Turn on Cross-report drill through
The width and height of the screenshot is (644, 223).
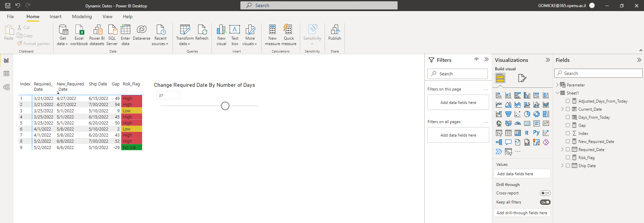[x=545, y=193]
